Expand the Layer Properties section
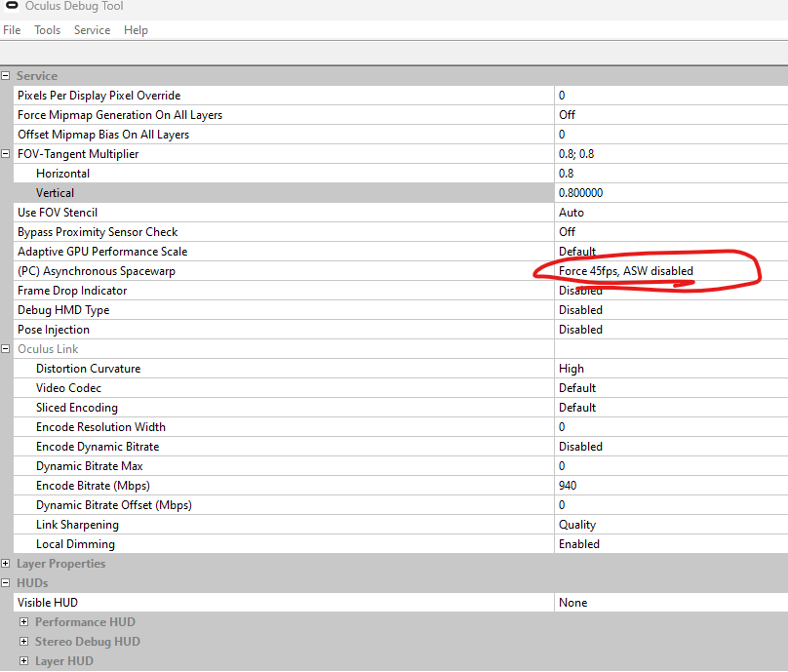Screen dimensions: 788x672 click(6, 564)
